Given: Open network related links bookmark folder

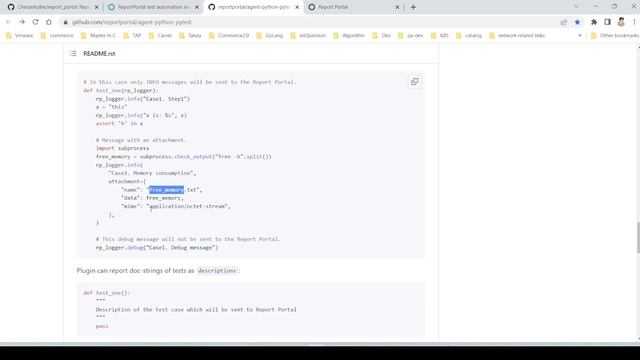Looking at the screenshot, I should [x=517, y=36].
